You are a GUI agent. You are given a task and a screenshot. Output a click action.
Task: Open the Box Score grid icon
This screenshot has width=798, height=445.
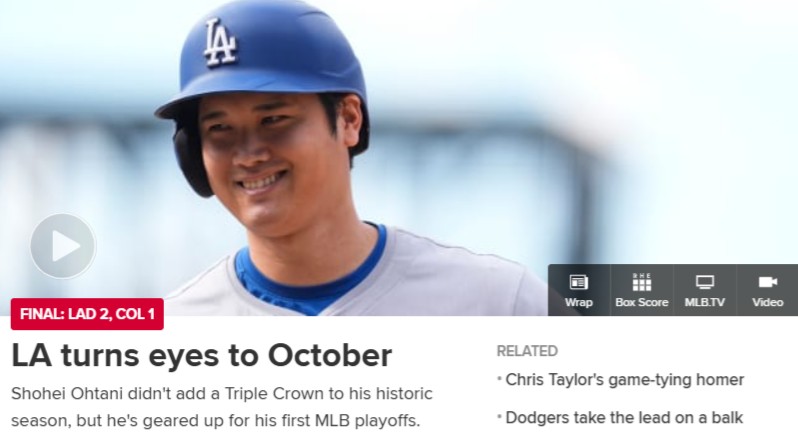(x=642, y=282)
